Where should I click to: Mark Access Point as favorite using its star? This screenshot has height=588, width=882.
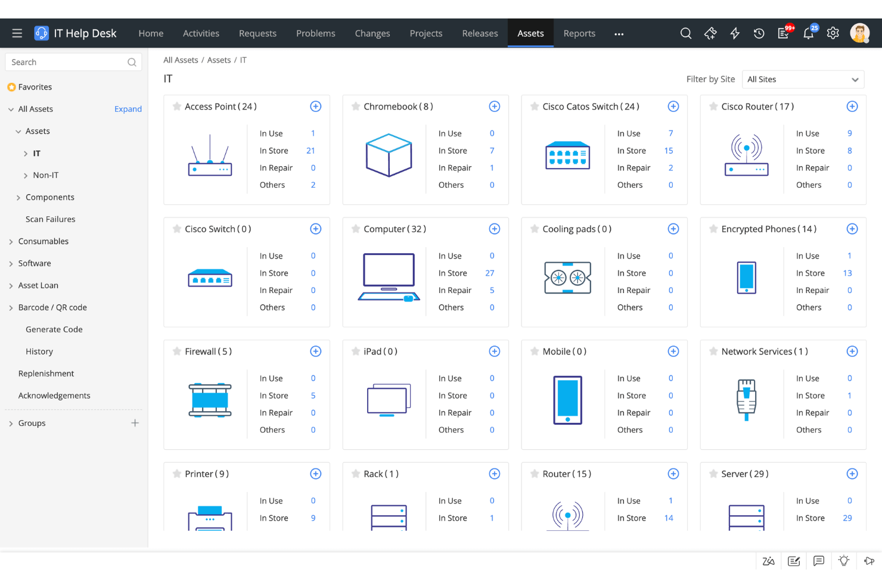pos(176,106)
